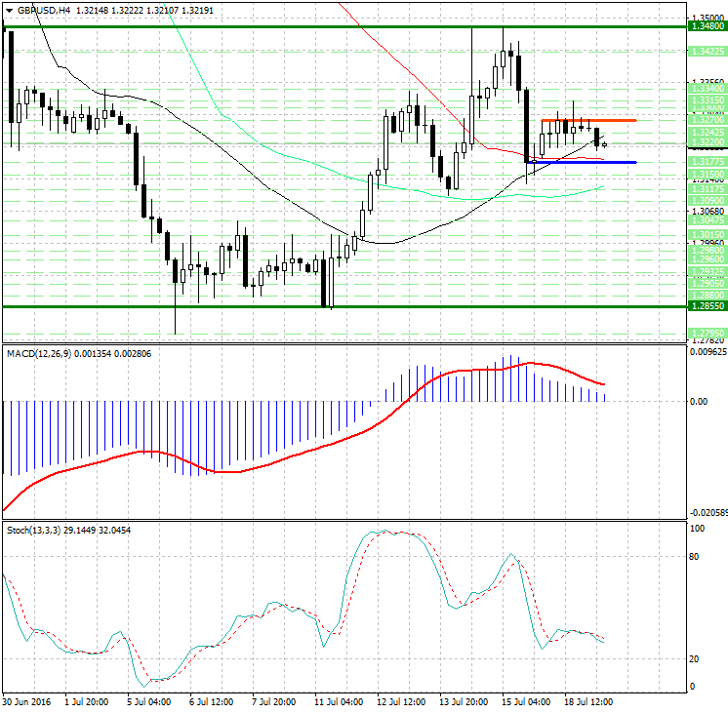Click the 1.28800 price level label

[x=708, y=296]
